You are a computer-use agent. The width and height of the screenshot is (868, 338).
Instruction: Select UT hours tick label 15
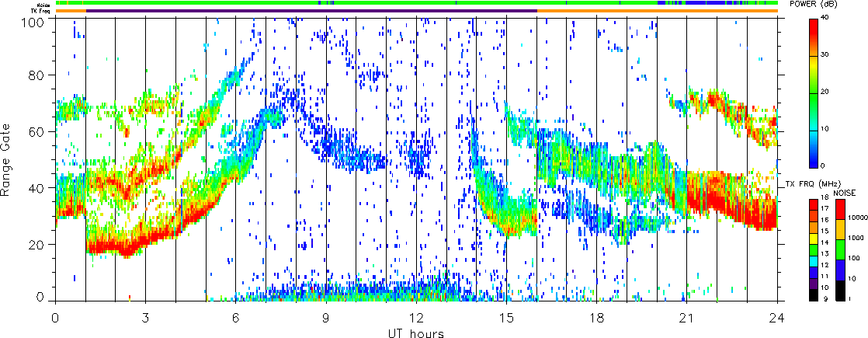pos(506,319)
